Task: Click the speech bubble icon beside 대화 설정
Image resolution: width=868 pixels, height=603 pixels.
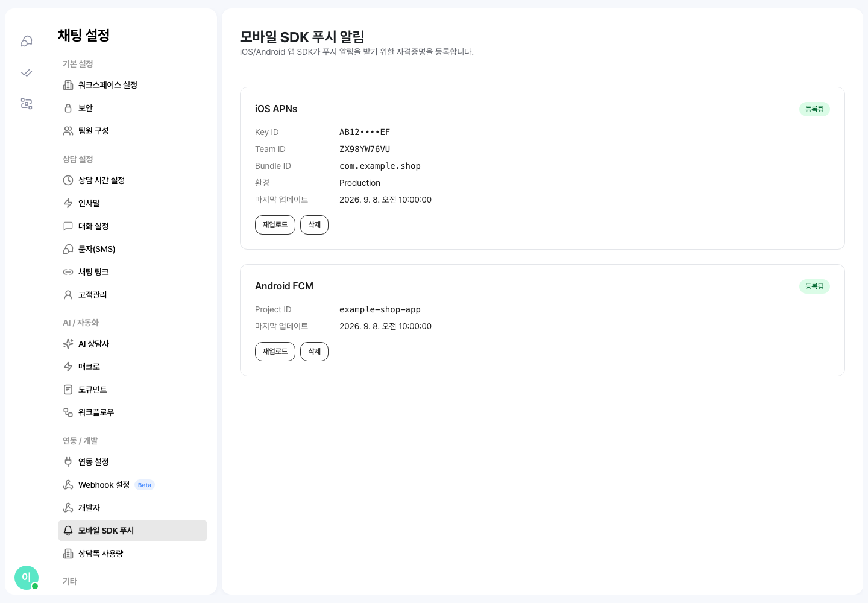Action: [x=68, y=226]
